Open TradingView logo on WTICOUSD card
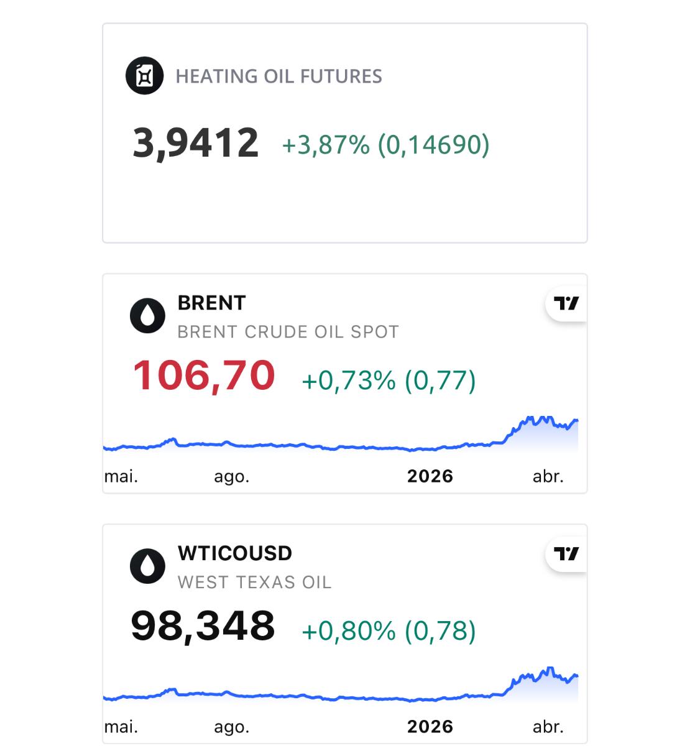 (x=566, y=554)
